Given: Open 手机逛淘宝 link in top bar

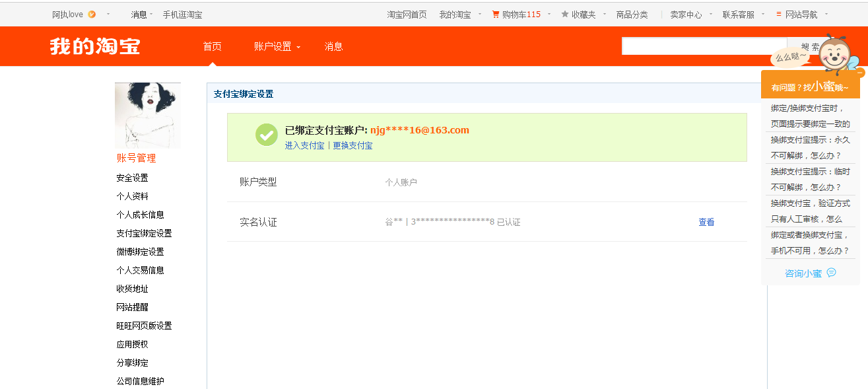Looking at the screenshot, I should (183, 14).
